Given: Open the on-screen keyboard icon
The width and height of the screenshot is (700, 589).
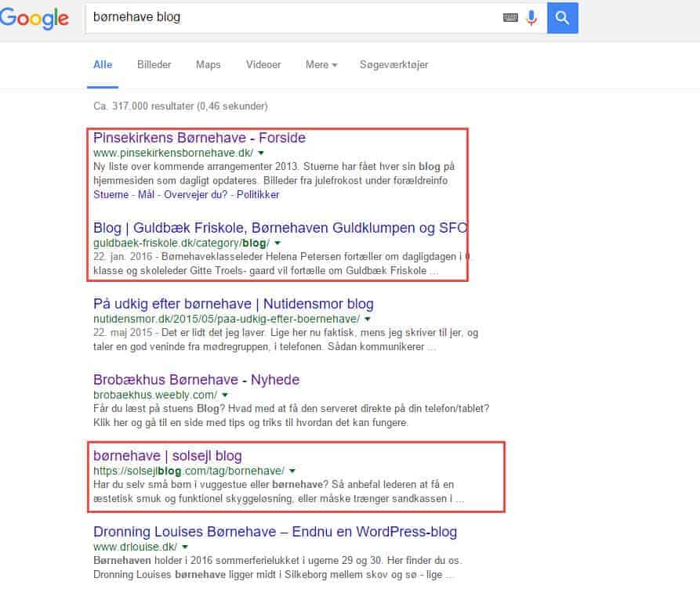Looking at the screenshot, I should click(510, 17).
